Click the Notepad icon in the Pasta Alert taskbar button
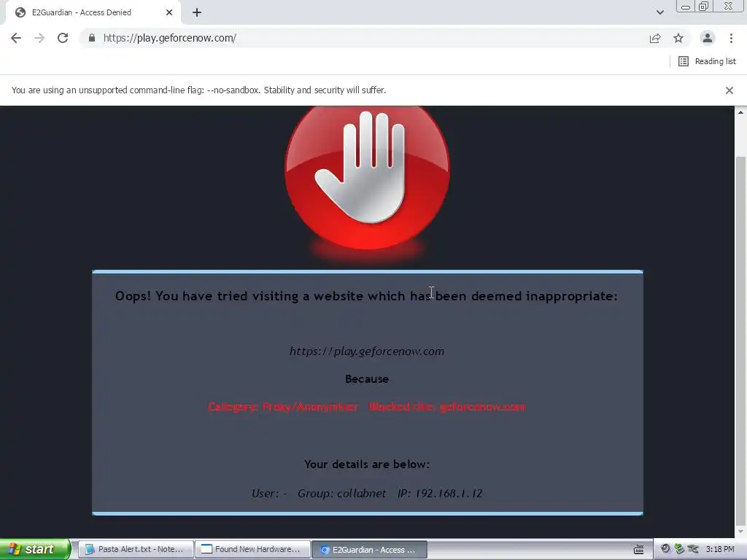Image resolution: width=747 pixels, height=560 pixels. click(x=90, y=550)
